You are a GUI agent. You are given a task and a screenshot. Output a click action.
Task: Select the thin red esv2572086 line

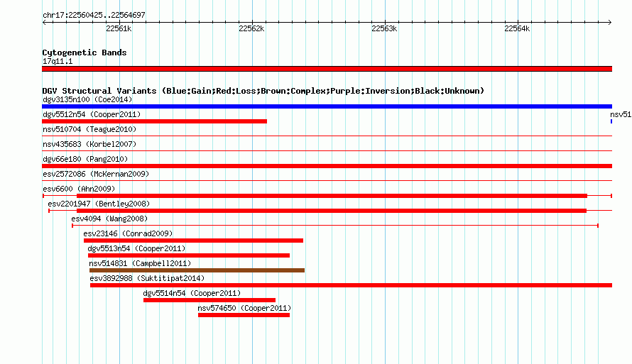pos(327,181)
